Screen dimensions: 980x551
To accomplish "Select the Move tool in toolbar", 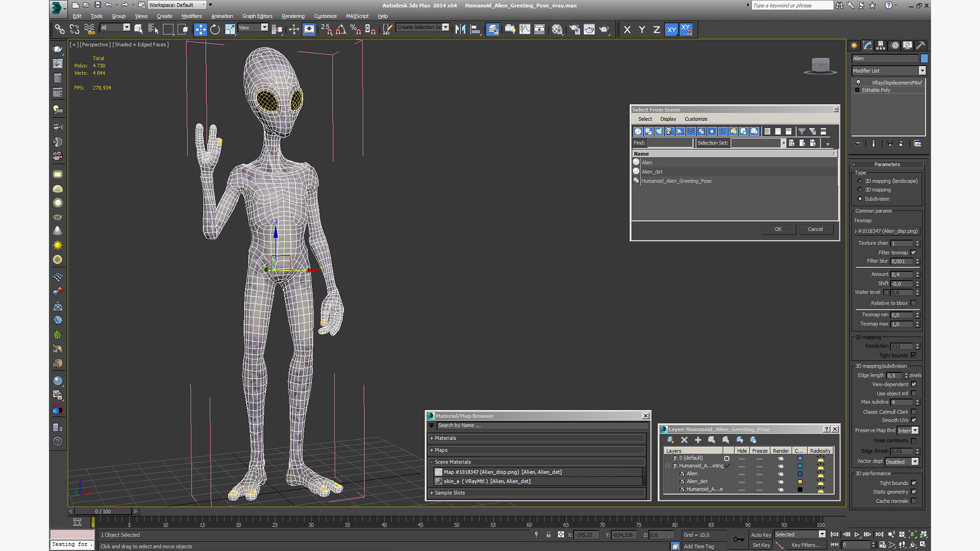I will pos(201,30).
